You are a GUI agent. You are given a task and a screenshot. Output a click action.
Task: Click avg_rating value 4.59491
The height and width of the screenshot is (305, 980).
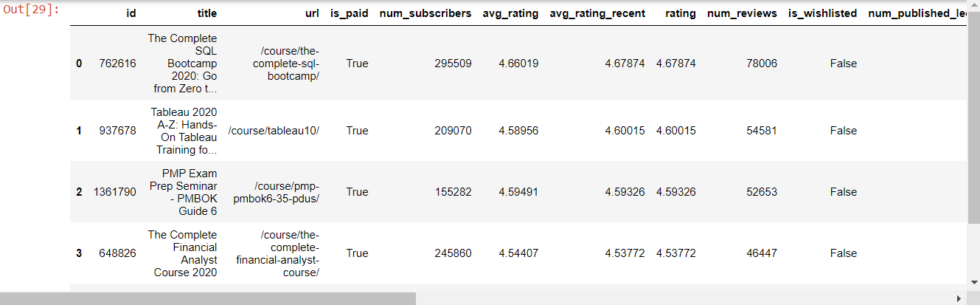(x=518, y=192)
